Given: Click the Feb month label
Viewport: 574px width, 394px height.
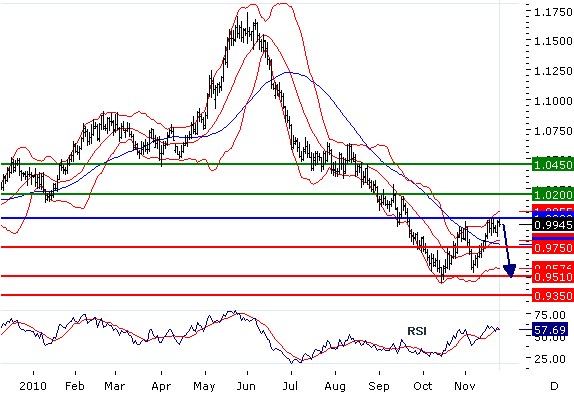Looking at the screenshot, I should pos(75,386).
